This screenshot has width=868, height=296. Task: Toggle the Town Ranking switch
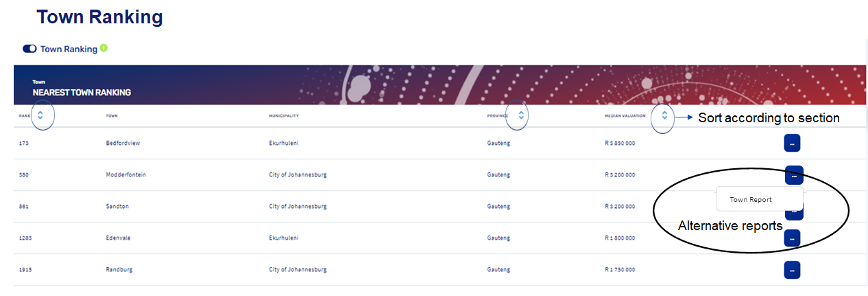click(x=29, y=49)
